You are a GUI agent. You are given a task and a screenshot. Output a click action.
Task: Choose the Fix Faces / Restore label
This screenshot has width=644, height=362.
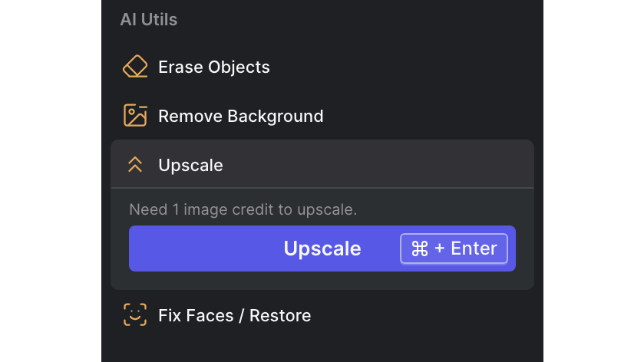[x=234, y=315]
